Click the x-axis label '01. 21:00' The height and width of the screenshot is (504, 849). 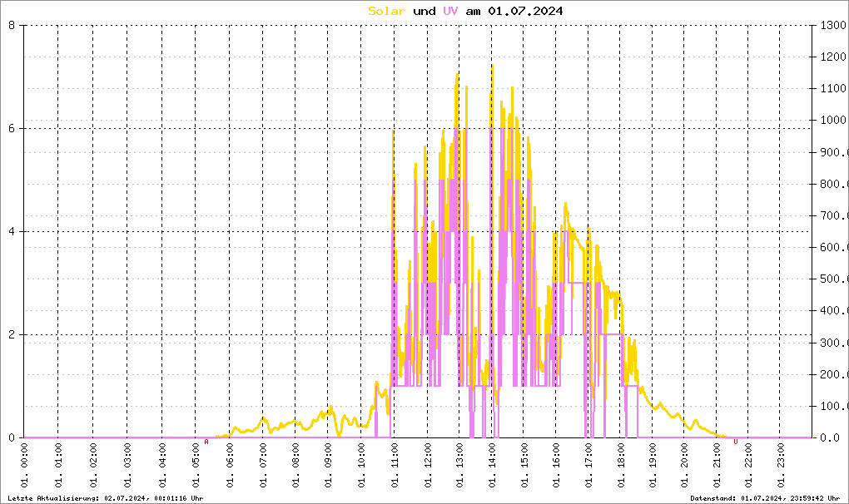tap(717, 465)
